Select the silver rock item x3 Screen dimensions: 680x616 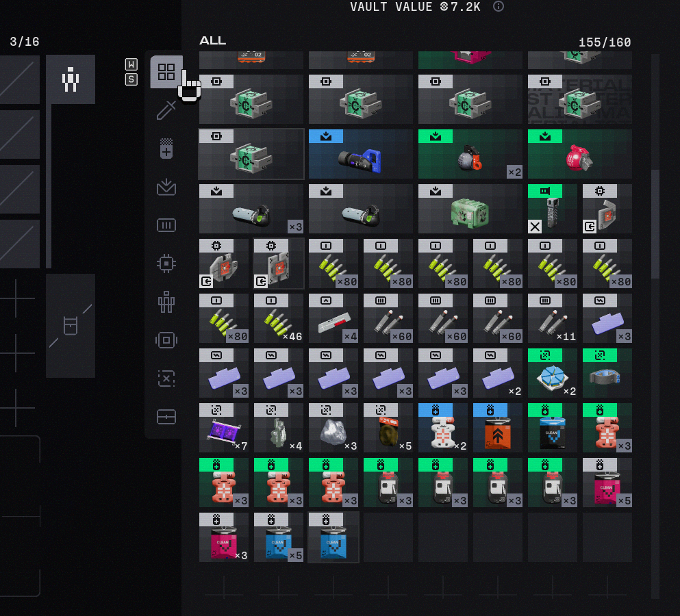(333, 428)
